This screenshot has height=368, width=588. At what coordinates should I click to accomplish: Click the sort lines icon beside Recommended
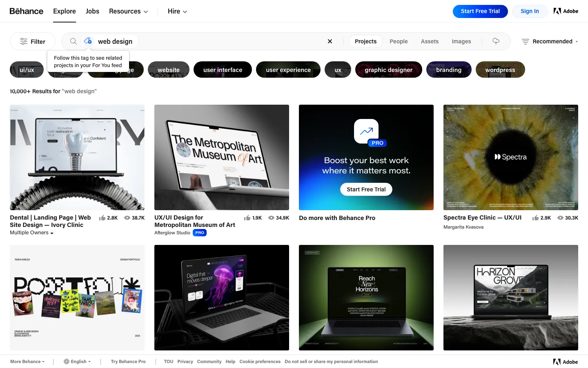tap(526, 42)
